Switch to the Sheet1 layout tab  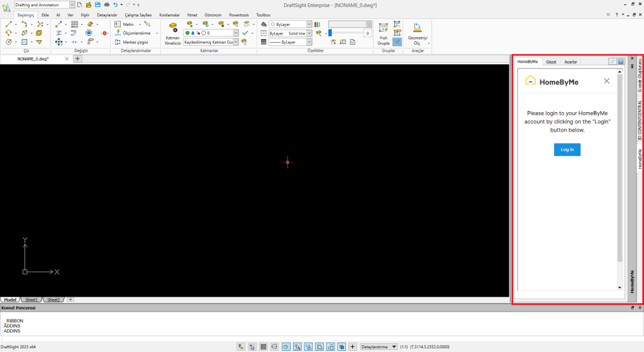tap(31, 300)
